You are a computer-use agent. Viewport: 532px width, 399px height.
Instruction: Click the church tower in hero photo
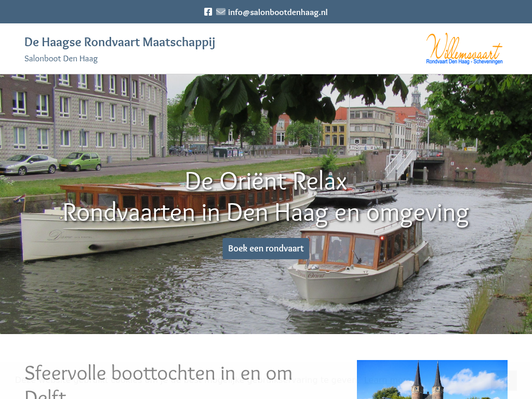tap(416, 98)
